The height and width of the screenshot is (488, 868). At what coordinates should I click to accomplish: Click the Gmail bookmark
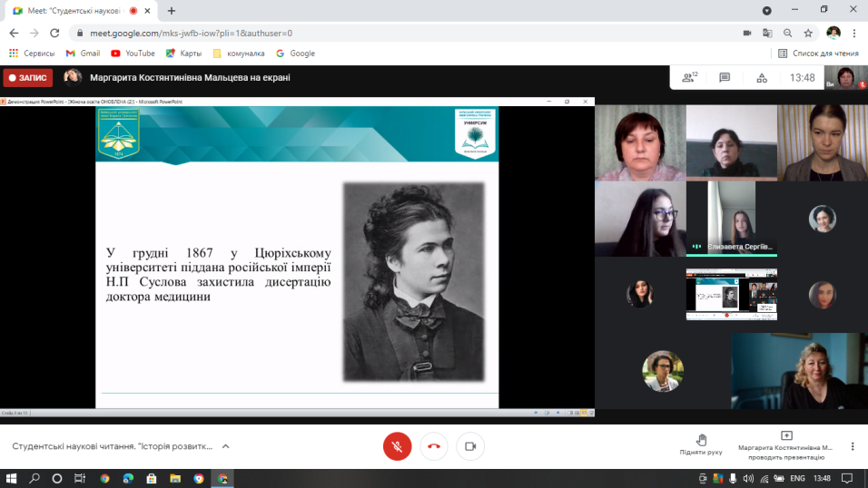pos(83,54)
